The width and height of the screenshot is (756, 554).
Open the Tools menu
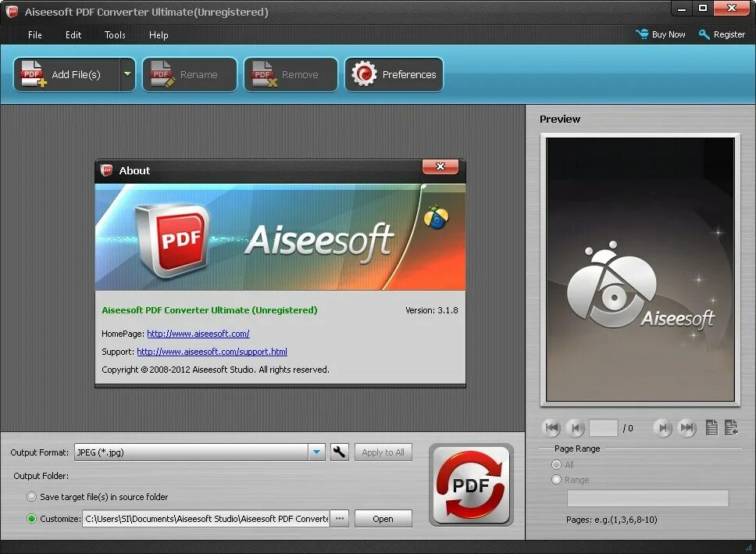115,34
